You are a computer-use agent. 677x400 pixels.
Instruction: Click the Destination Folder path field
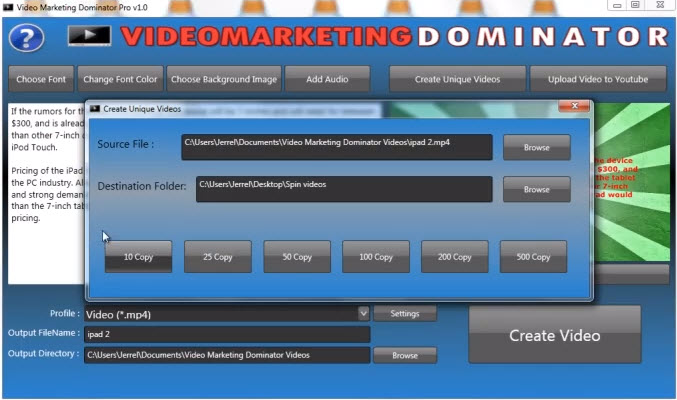344,189
